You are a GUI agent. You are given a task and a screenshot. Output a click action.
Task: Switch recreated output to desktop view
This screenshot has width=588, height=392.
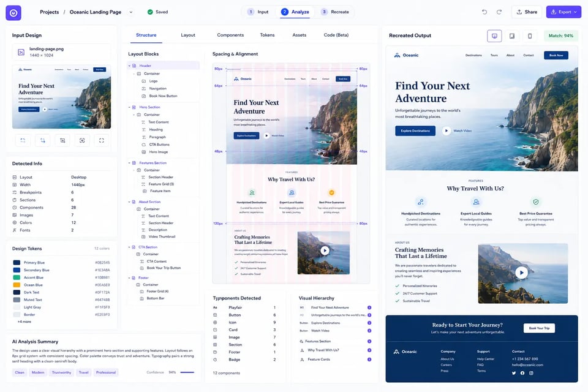pyautogui.click(x=494, y=36)
